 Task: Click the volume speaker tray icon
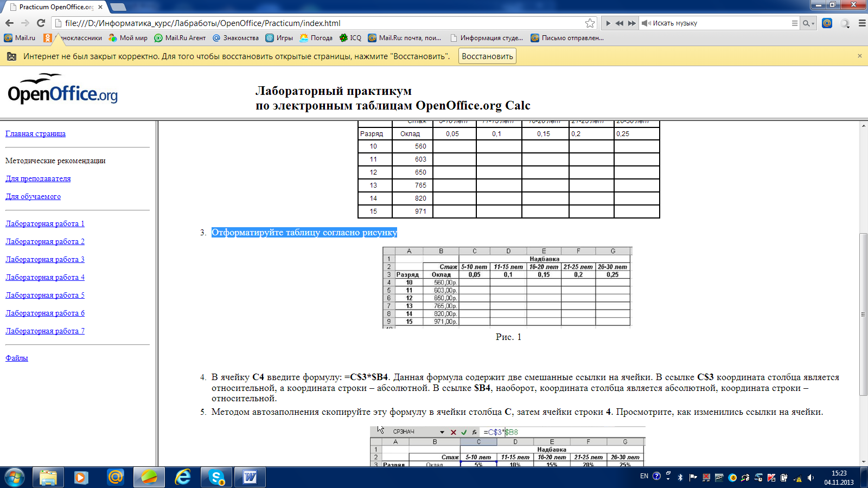[x=811, y=478]
